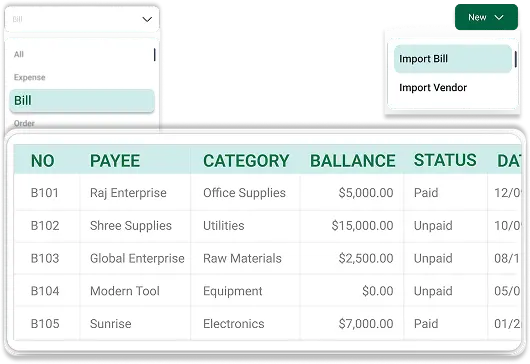
Task: Open the New button dropdown
Action: click(486, 17)
